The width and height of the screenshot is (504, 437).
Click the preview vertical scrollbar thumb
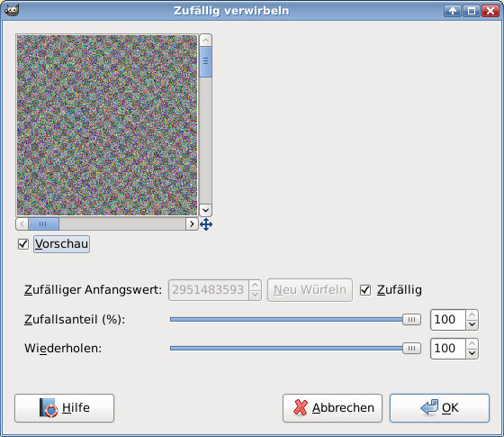click(x=206, y=62)
